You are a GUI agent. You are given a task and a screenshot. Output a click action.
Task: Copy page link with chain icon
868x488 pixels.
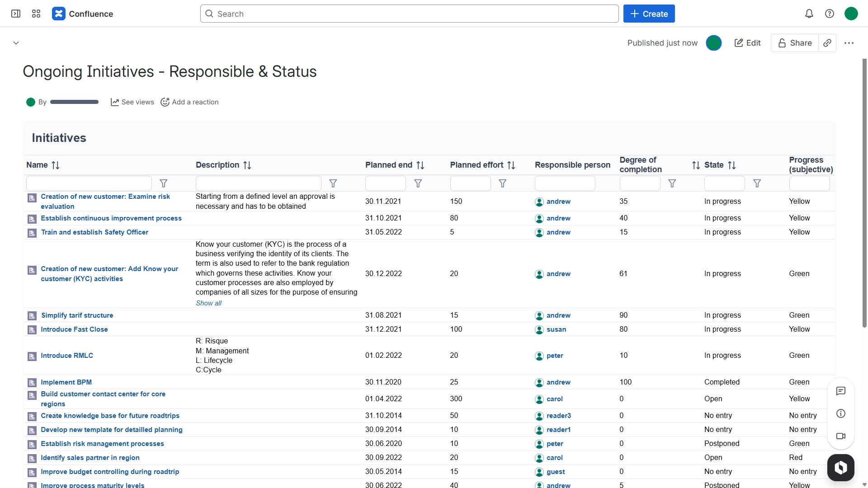(827, 43)
